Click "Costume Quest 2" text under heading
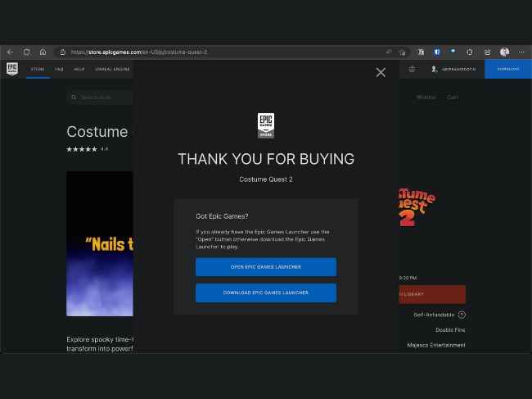Viewport: 532px width, 399px height. (266, 179)
